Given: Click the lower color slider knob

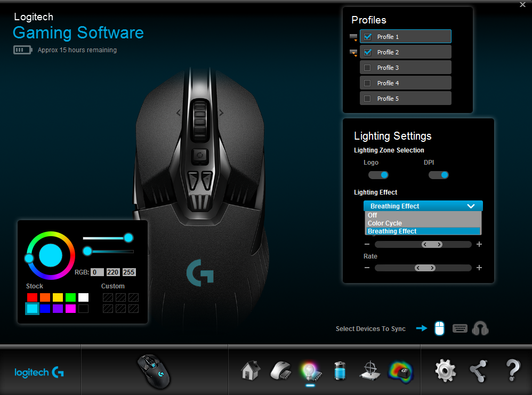Looking at the screenshot, I should [x=87, y=251].
